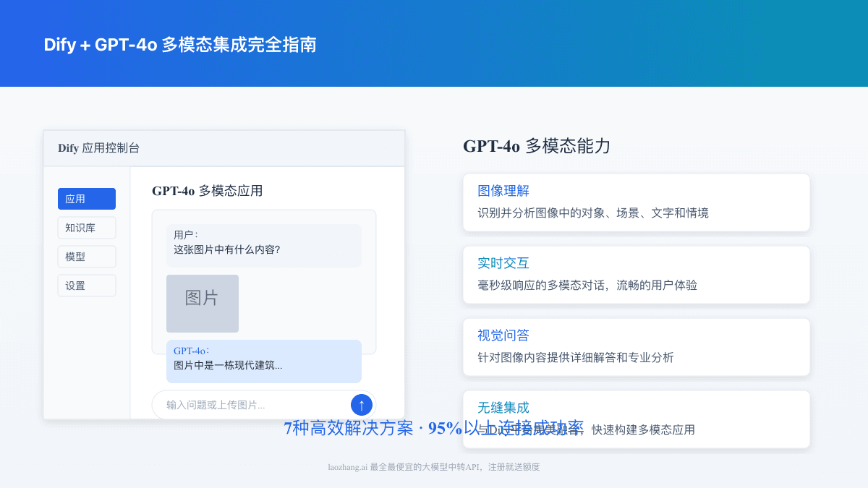Open the 无缝集成 capability card
Screen dimensions: 868x488
coord(637,419)
